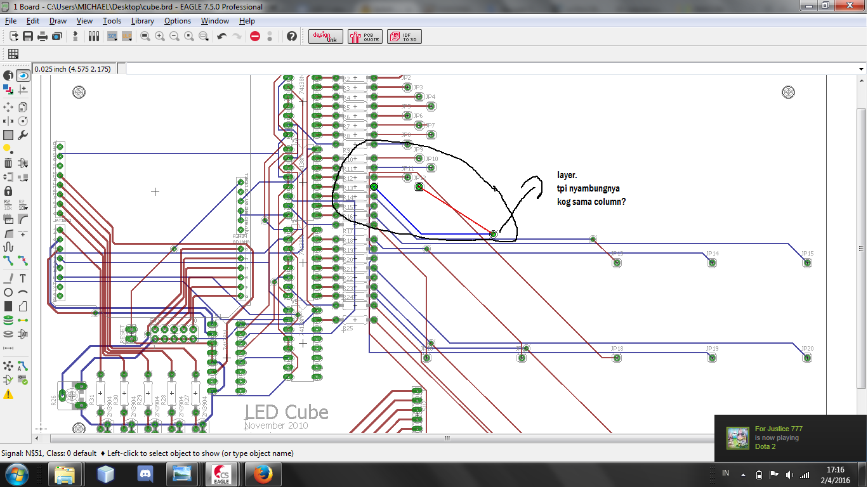Toggle the Lock padlock tool
Screen dimensions: 868x487
click(8, 190)
